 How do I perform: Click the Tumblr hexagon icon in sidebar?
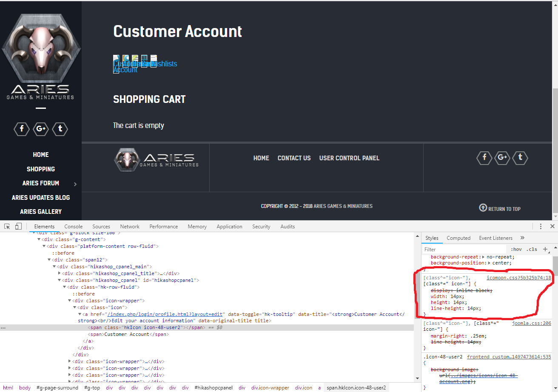[x=60, y=129]
